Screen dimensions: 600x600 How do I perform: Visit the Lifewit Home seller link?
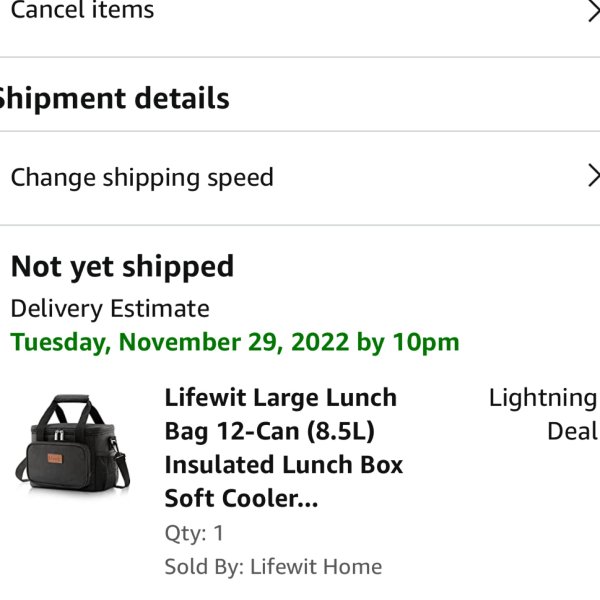click(316, 567)
